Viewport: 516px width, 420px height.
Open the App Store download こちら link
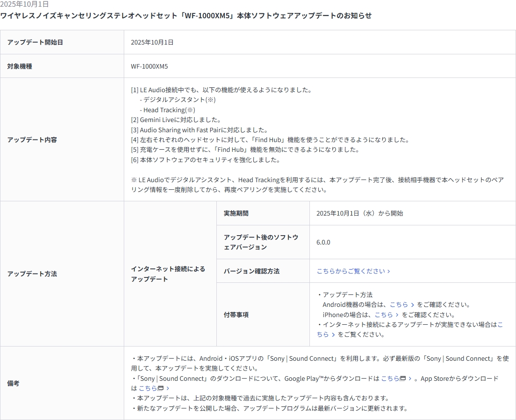point(148,388)
